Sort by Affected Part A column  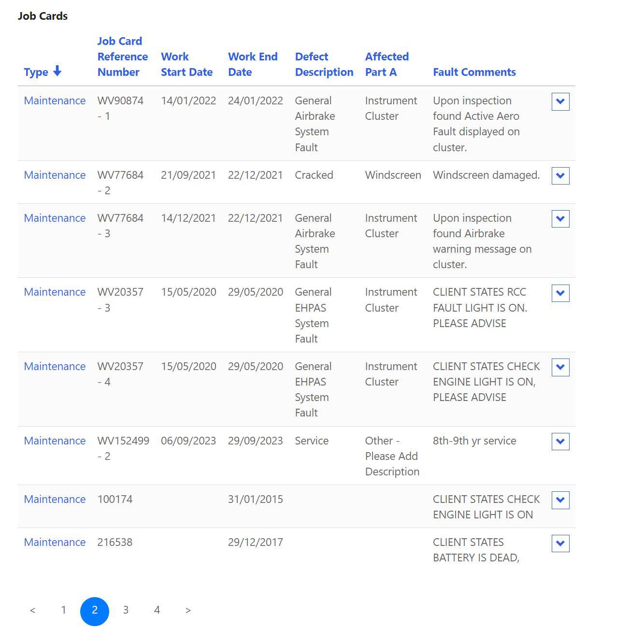tap(386, 64)
